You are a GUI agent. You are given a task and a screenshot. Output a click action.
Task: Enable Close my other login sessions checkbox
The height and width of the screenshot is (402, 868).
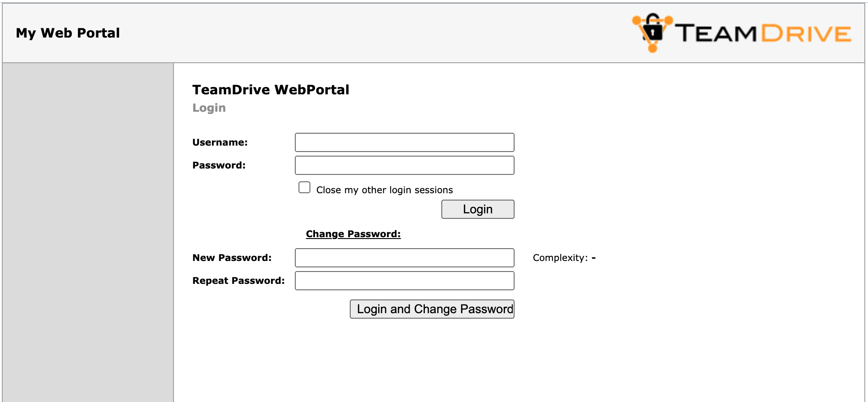(304, 187)
